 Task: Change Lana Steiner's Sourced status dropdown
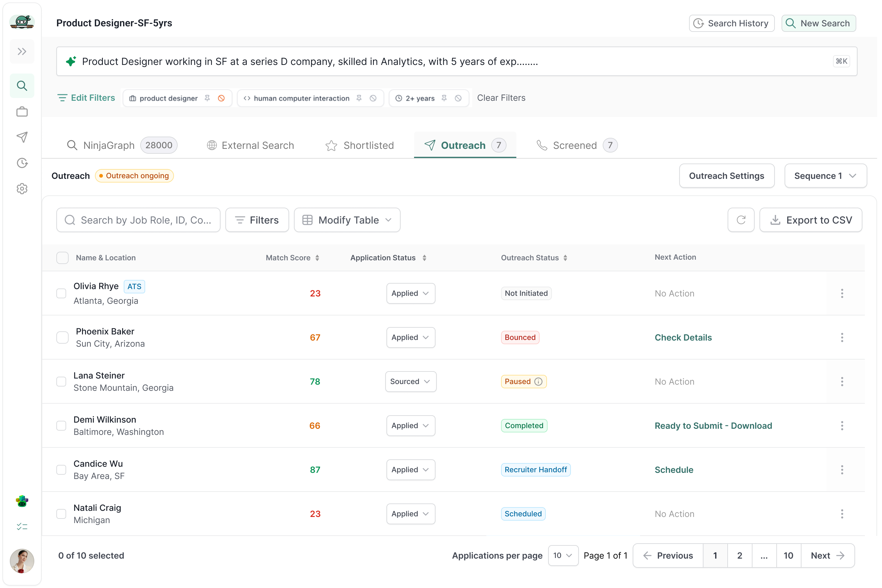click(411, 381)
